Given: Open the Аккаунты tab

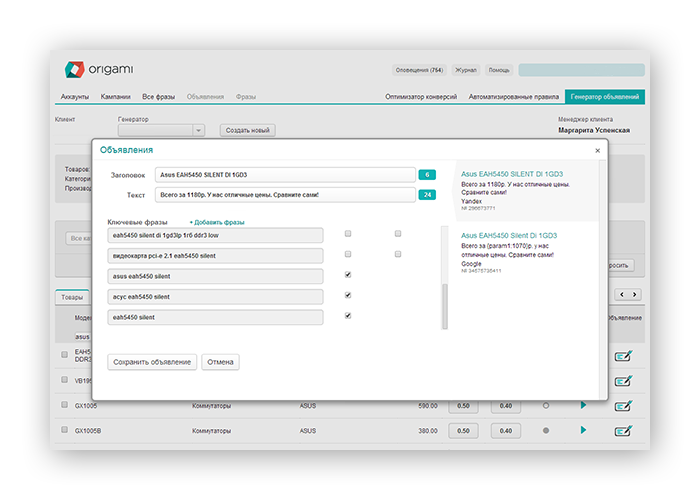Looking at the screenshot, I should tap(75, 96).
